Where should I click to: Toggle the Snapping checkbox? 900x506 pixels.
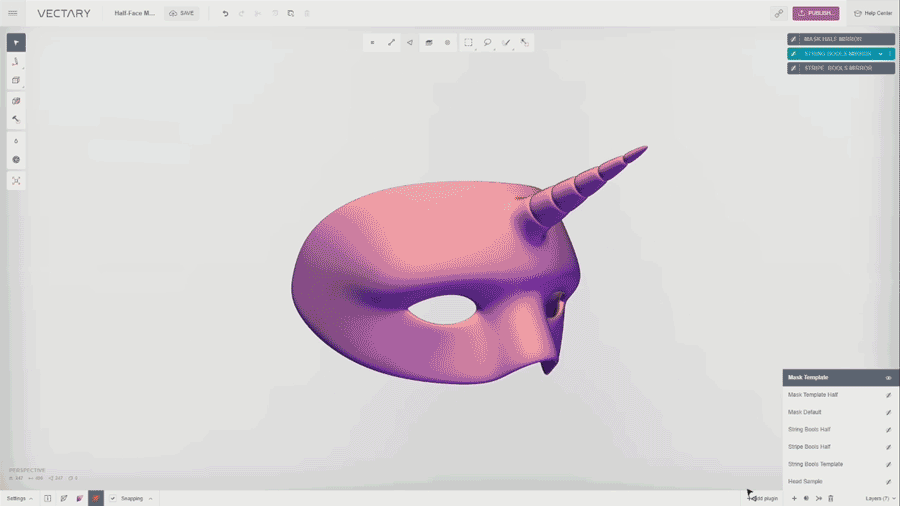[113, 498]
